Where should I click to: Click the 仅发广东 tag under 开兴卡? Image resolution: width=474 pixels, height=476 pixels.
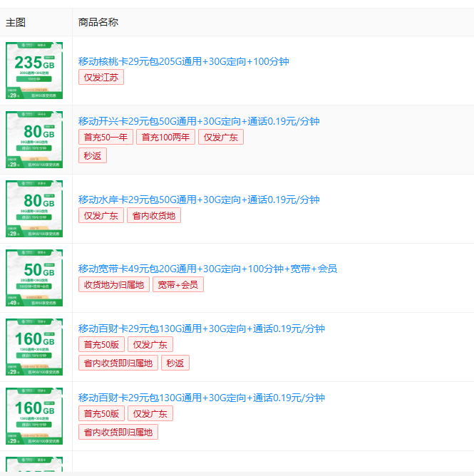click(x=221, y=137)
